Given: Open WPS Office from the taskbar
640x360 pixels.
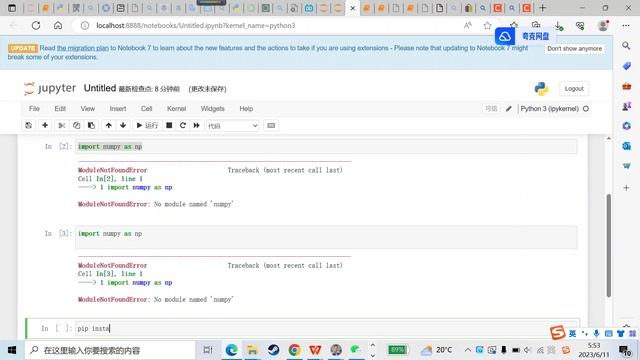Looking at the screenshot, I should [315, 350].
